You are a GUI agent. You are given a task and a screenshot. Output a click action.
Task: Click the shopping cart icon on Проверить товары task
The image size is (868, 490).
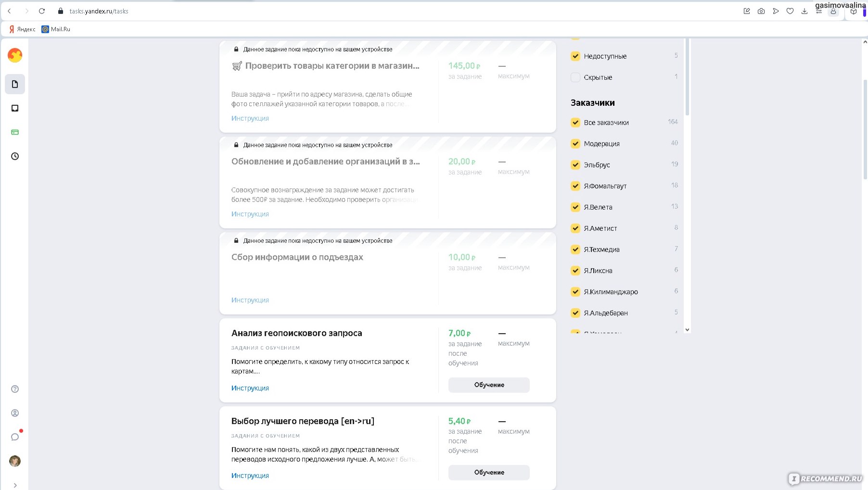click(x=237, y=66)
